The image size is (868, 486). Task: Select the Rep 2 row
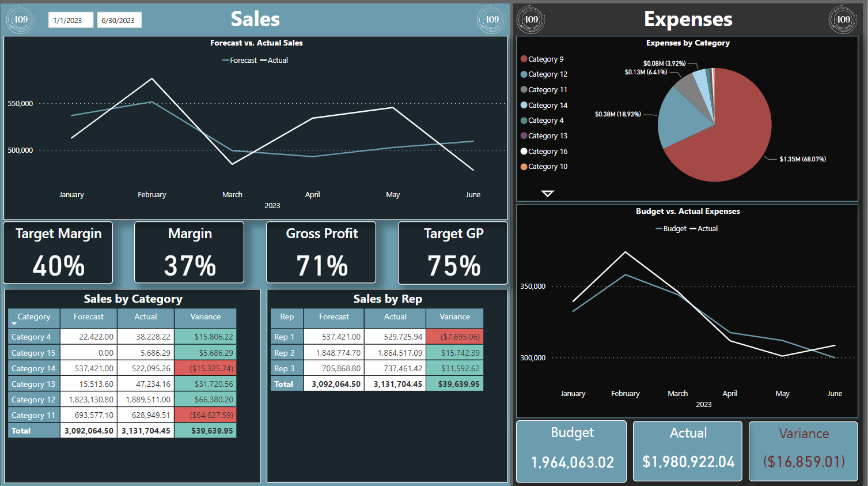pyautogui.click(x=377, y=353)
